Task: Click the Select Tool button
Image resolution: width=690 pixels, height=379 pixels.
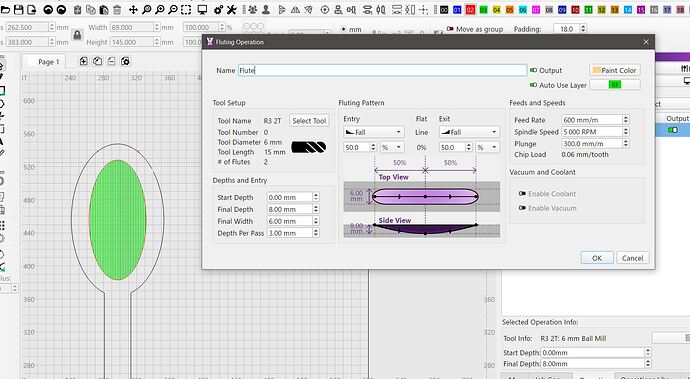Action: (x=309, y=121)
